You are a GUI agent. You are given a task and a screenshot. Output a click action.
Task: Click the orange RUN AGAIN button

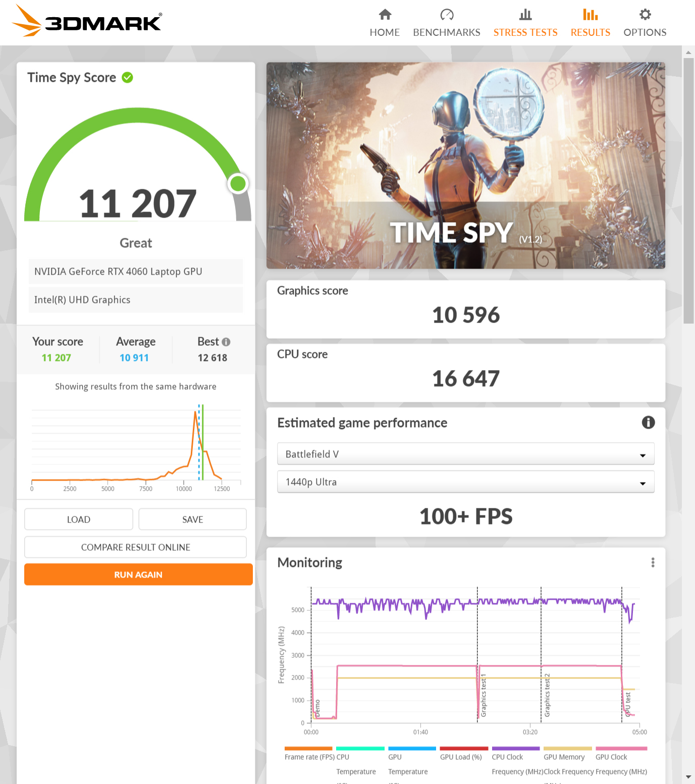point(138,574)
